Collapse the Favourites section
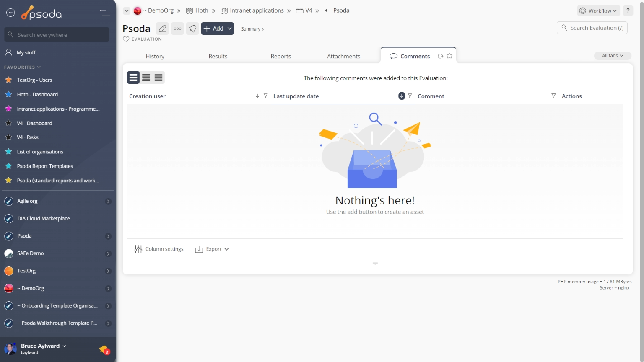The width and height of the screenshot is (644, 362). pos(22,67)
